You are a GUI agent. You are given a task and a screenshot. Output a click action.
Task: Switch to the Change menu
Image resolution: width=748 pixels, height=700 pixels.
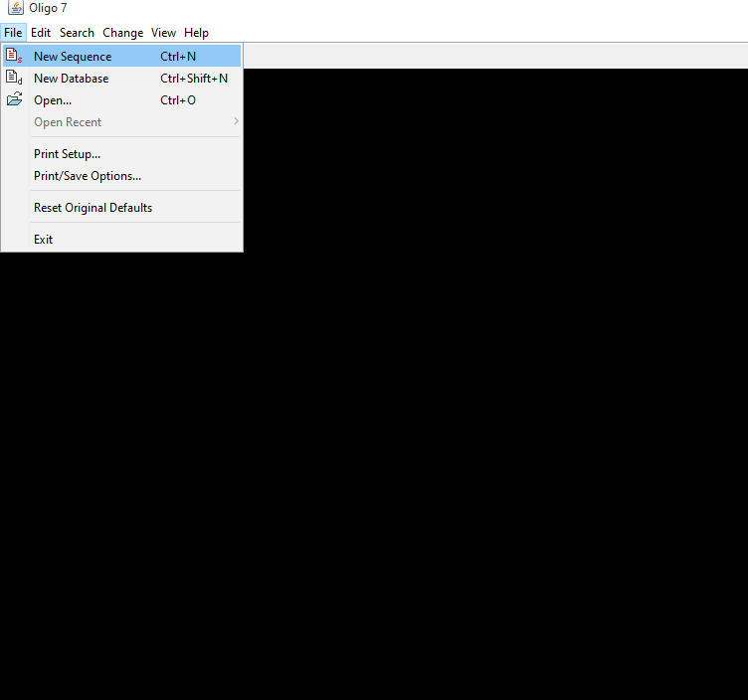[x=122, y=33]
